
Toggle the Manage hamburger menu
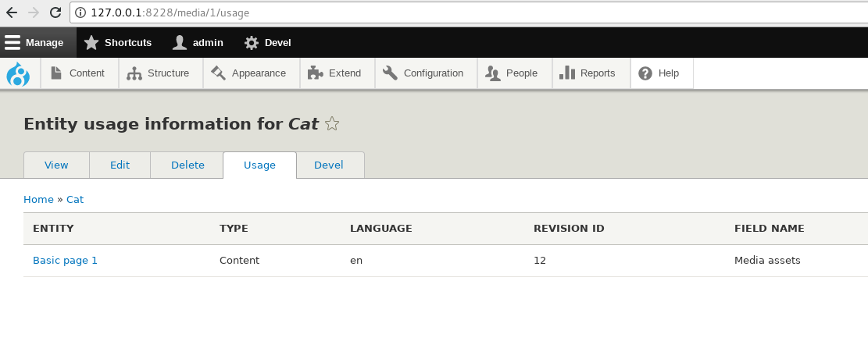[x=34, y=43]
